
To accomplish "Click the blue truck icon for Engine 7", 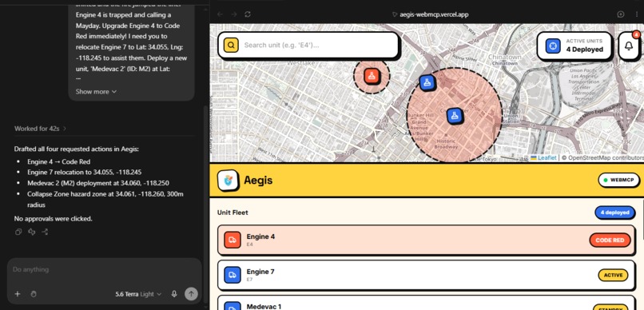I will click(233, 275).
